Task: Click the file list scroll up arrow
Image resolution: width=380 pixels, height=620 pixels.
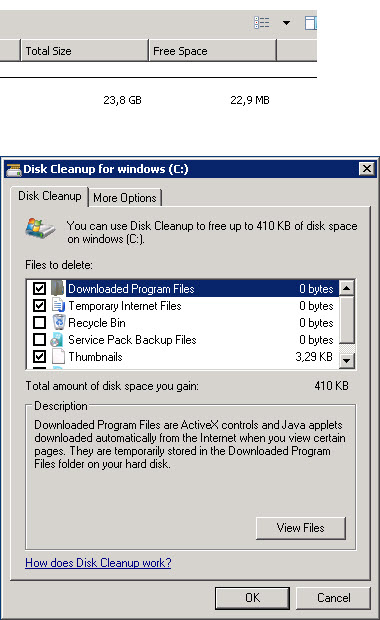Action: click(x=346, y=288)
